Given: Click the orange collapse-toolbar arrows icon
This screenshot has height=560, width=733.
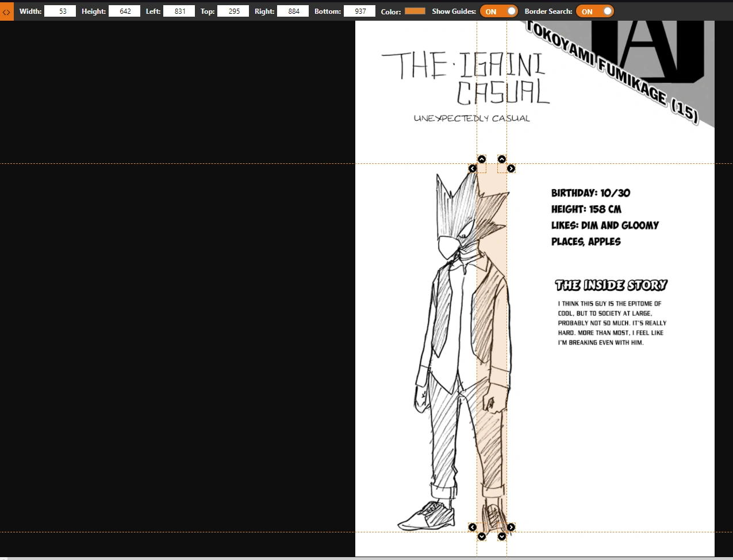Looking at the screenshot, I should click(6, 11).
